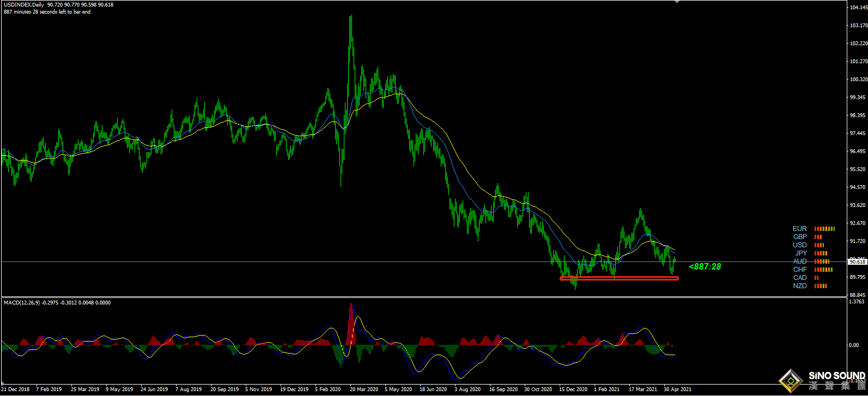Click the 103.170 price scale label
Image resolution: width=868 pixels, height=396 pixels.
[x=858, y=26]
